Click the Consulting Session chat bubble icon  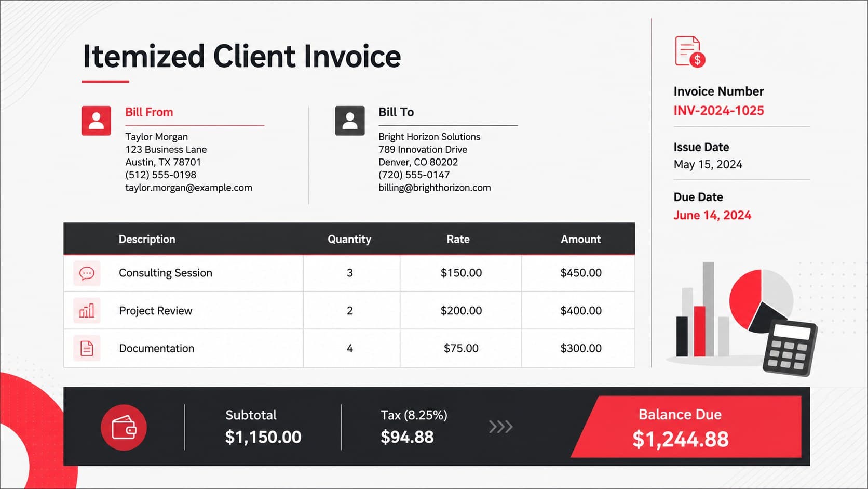coord(87,273)
